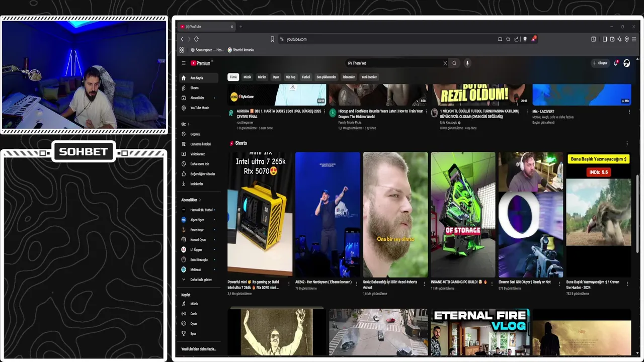Open the Yönetici konsolu bookmark
This screenshot has height=362, width=644.
coord(240,50)
